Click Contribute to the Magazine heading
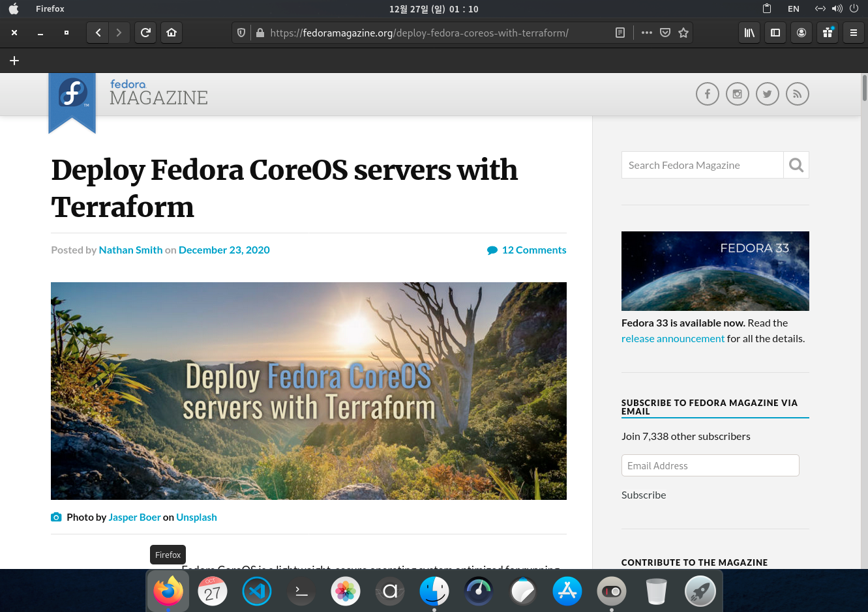Image resolution: width=868 pixels, height=612 pixels. (695, 562)
